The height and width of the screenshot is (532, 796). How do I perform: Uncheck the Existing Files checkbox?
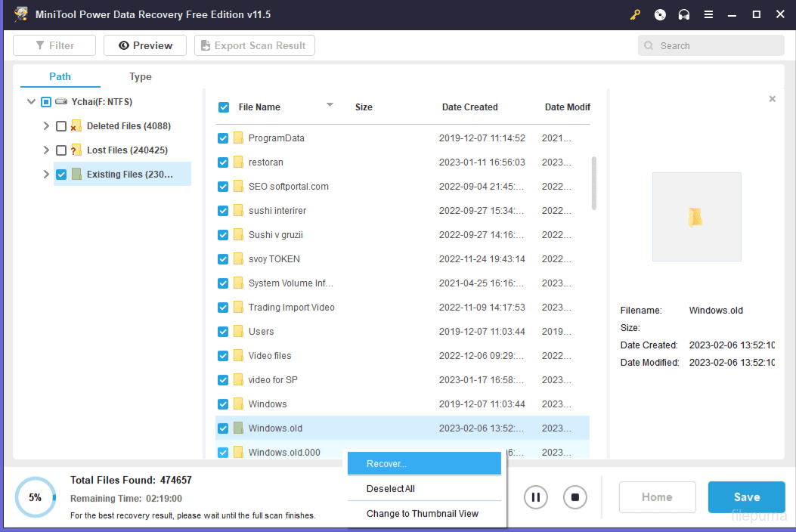61,175
